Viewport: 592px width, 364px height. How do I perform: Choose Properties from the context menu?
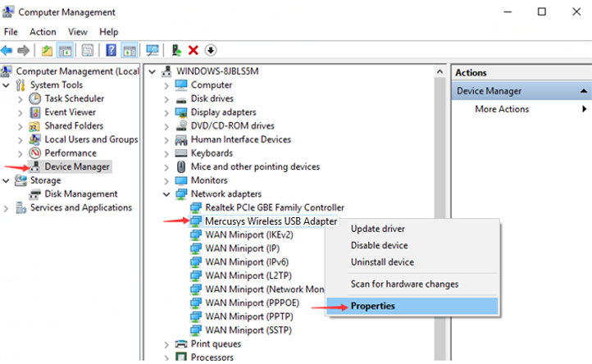pyautogui.click(x=373, y=306)
